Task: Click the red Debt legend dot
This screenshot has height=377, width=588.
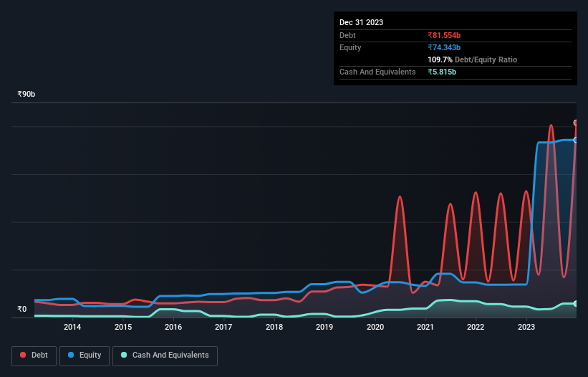Action: 23,355
